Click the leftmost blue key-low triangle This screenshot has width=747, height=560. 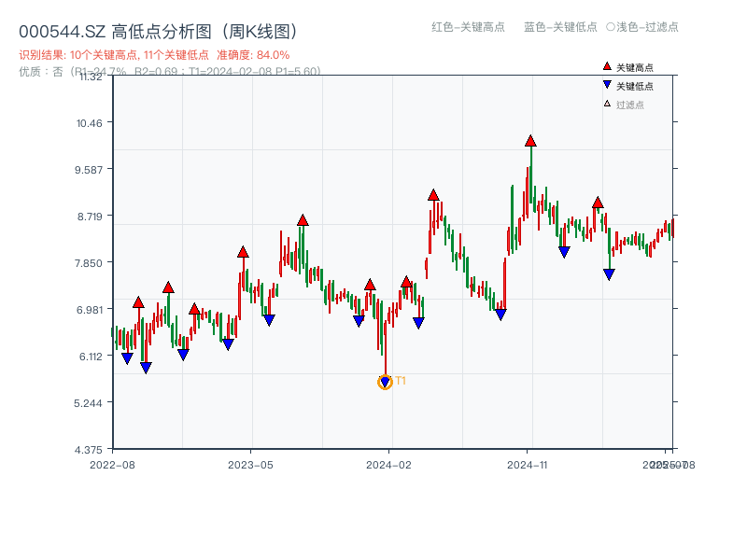coord(127,358)
